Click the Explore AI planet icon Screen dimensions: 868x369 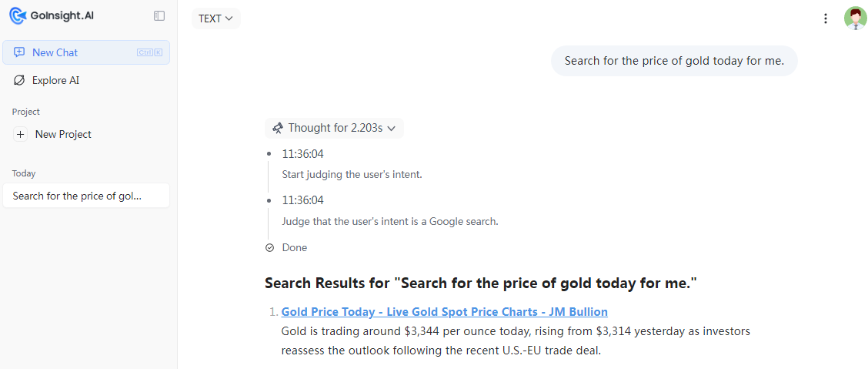[19, 80]
